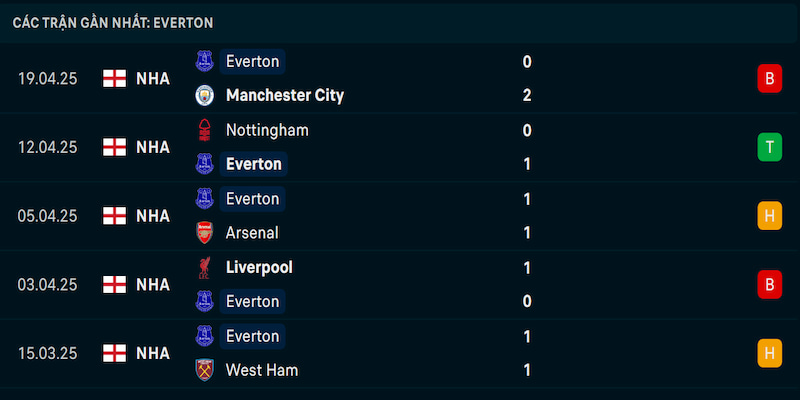800x400 pixels.
Task: Click red B badge for Liverpool match
Action: [x=769, y=284]
